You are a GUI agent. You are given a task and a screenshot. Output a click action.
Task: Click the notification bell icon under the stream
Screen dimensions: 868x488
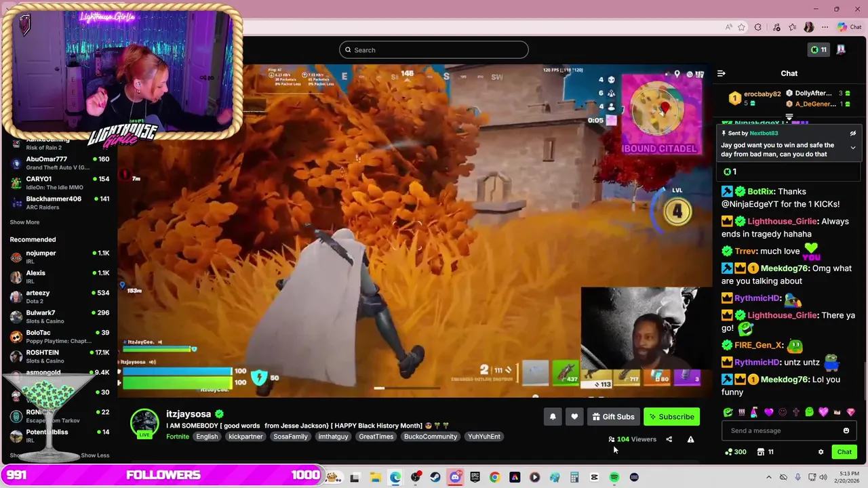(x=553, y=417)
